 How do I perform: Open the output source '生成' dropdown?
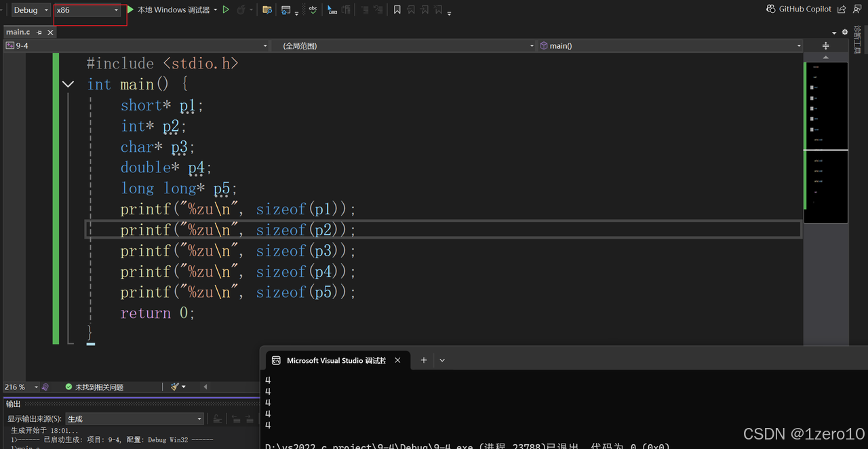134,419
